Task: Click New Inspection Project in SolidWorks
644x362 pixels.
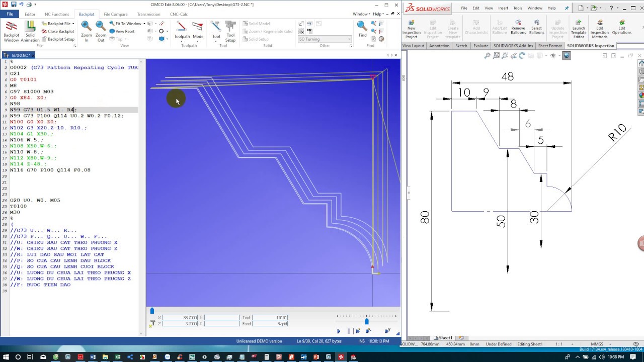Action: (x=411, y=29)
